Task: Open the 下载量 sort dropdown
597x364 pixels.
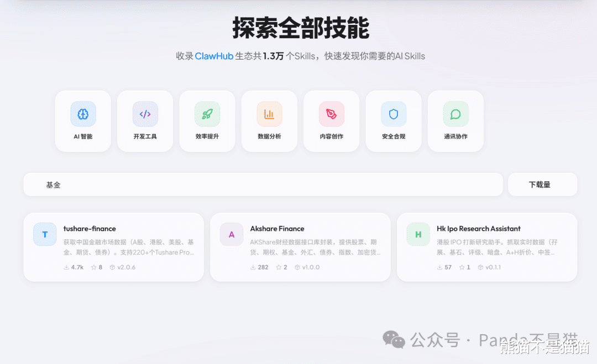Action: [543, 184]
